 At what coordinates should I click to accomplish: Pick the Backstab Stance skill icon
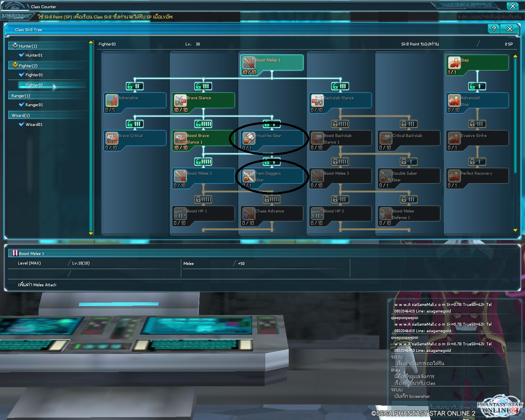click(317, 100)
